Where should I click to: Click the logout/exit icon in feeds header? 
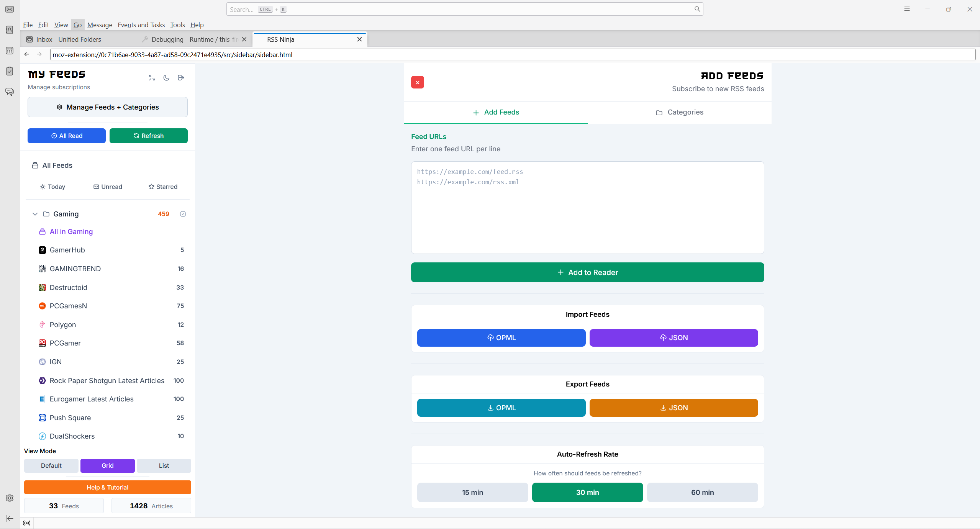(181, 78)
